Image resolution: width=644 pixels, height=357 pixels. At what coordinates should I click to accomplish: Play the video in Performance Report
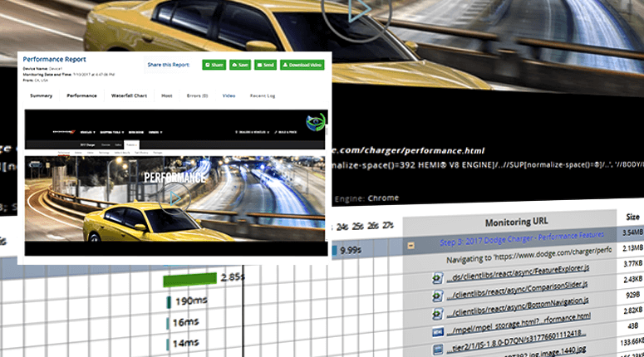tap(175, 198)
